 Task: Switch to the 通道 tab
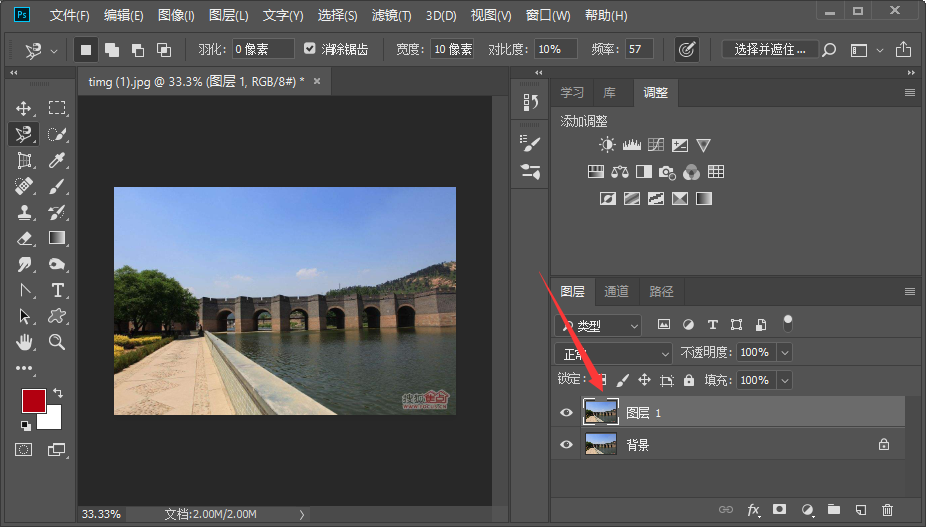[x=616, y=291]
